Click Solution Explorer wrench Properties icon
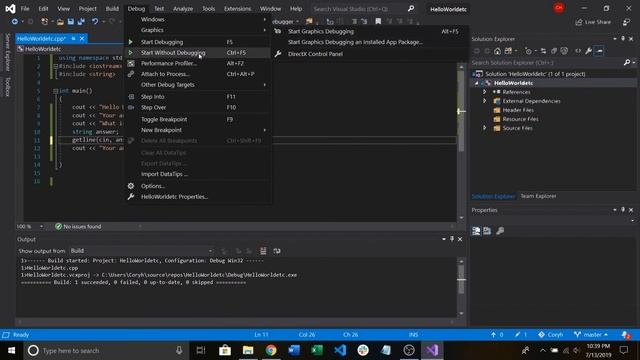640x360 pixels. pyautogui.click(x=588, y=51)
